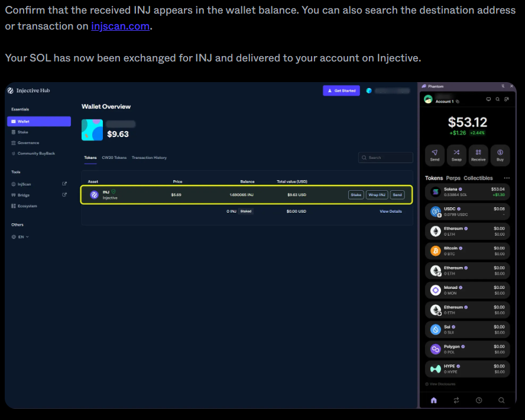Viewport: 525px width, 420px height.
Task: Click the Receive button in Phantom
Action: tap(478, 155)
